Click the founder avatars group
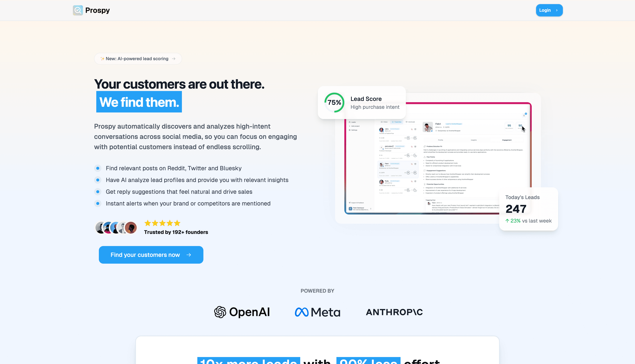 (x=116, y=228)
